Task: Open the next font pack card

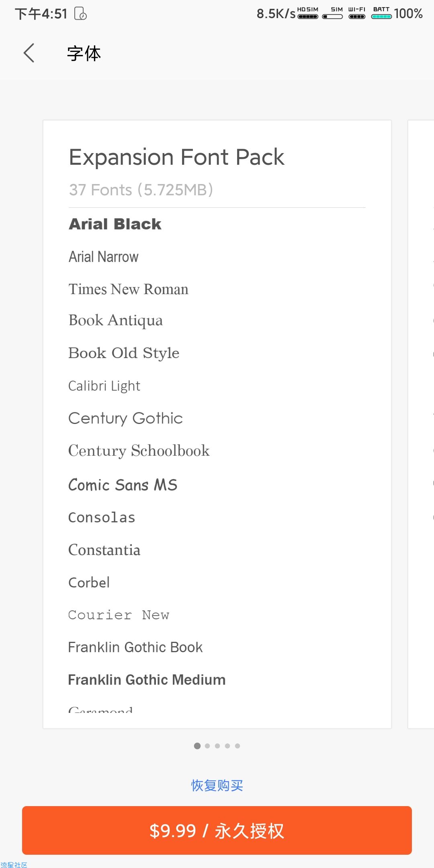Action: 421,424
